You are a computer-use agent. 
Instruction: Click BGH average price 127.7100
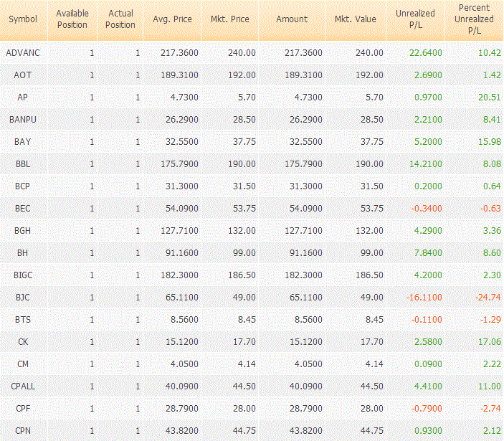tap(179, 230)
